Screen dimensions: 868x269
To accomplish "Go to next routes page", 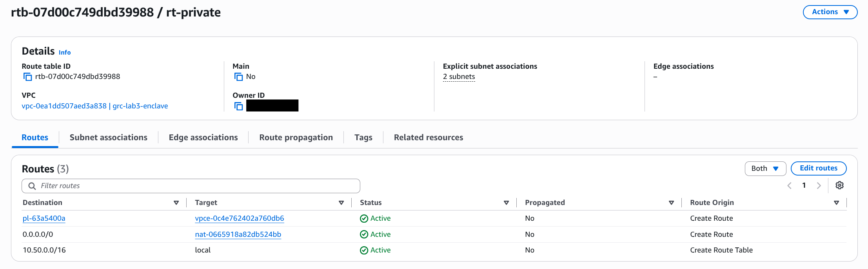I will click(x=819, y=186).
